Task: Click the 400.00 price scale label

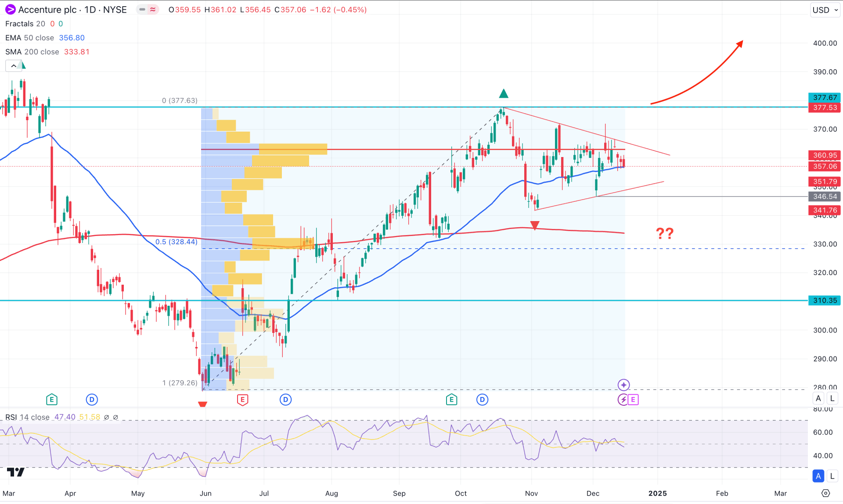Action: pyautogui.click(x=825, y=43)
